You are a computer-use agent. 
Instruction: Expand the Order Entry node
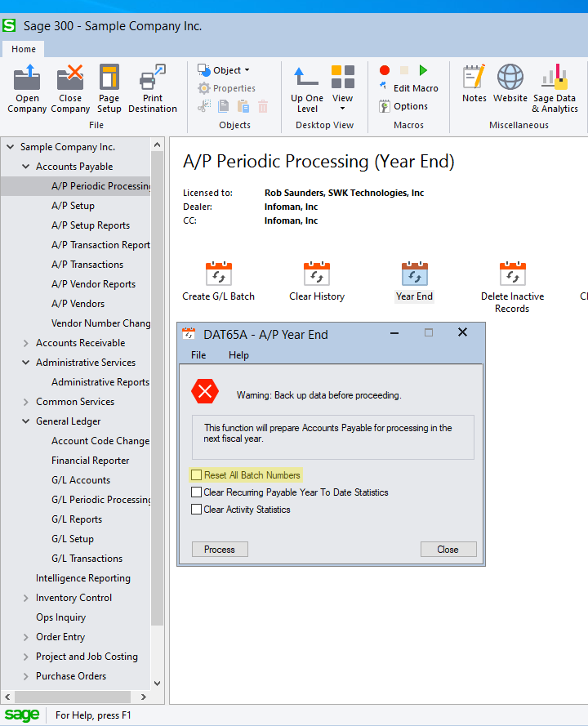tap(26, 637)
